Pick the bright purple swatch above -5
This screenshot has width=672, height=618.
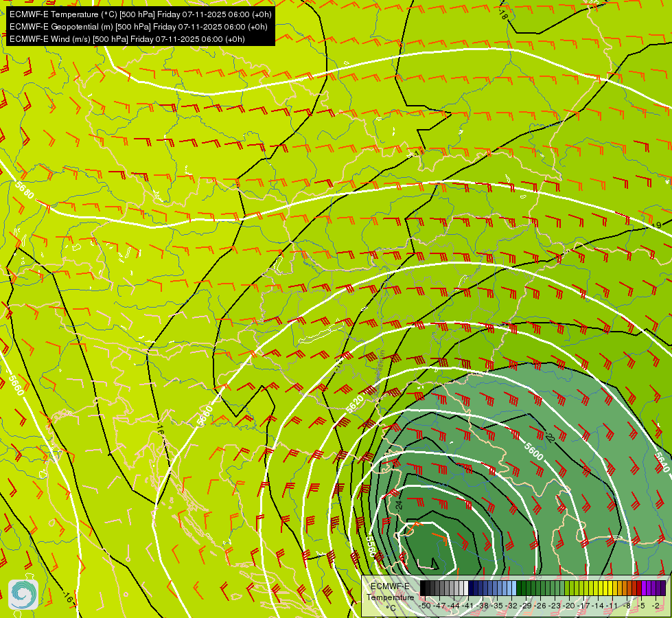(x=644, y=588)
